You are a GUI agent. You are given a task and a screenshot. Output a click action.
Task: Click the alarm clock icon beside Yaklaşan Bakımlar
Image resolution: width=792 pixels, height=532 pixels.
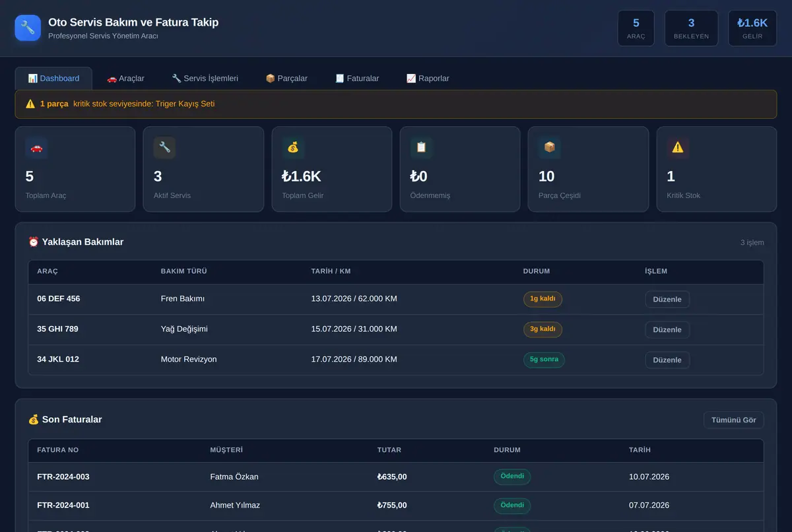34,242
